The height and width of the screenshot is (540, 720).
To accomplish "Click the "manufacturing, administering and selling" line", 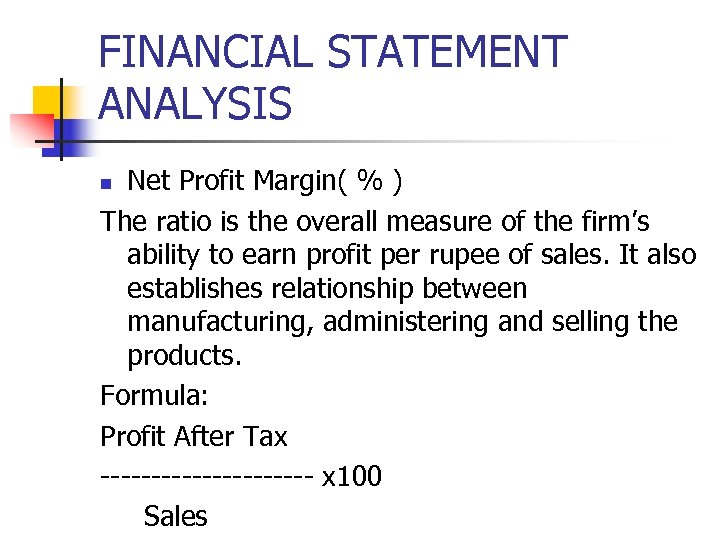I will coord(402,323).
